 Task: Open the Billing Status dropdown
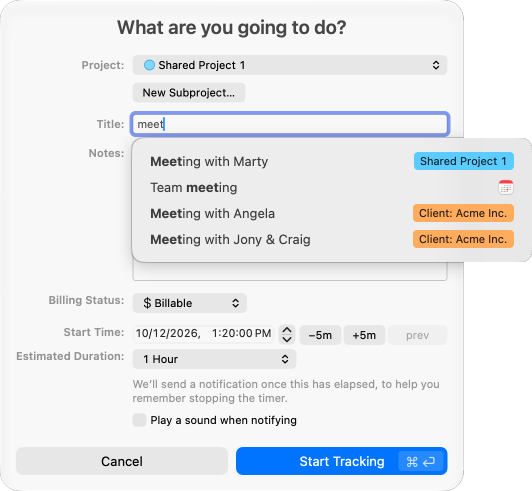coord(189,303)
